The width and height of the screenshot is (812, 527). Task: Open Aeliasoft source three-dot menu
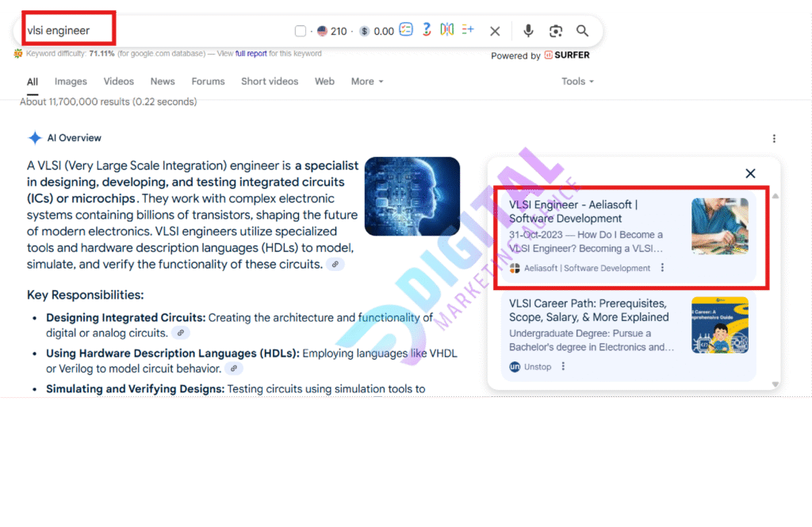coord(663,268)
